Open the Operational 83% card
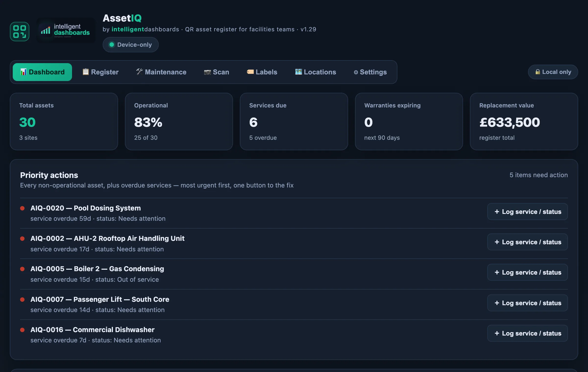 [179, 121]
